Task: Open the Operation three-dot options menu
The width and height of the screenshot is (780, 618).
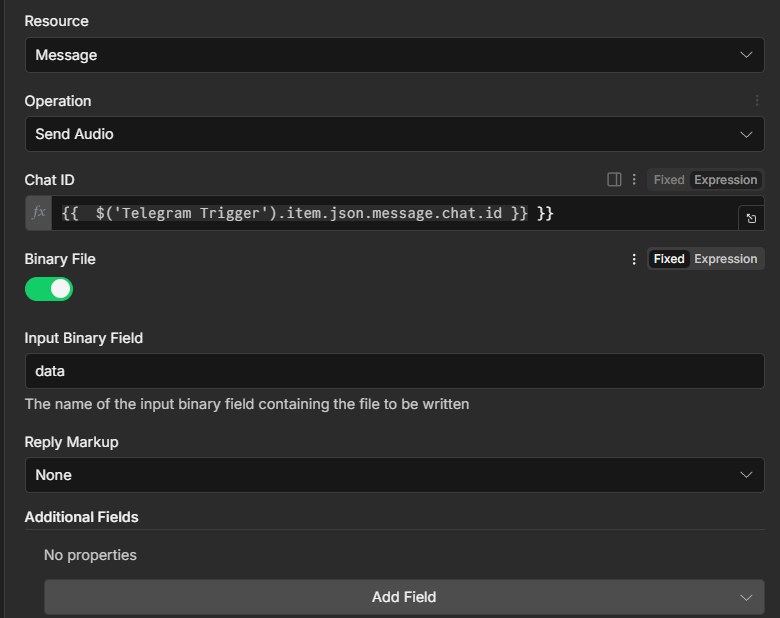Action: pos(757,101)
